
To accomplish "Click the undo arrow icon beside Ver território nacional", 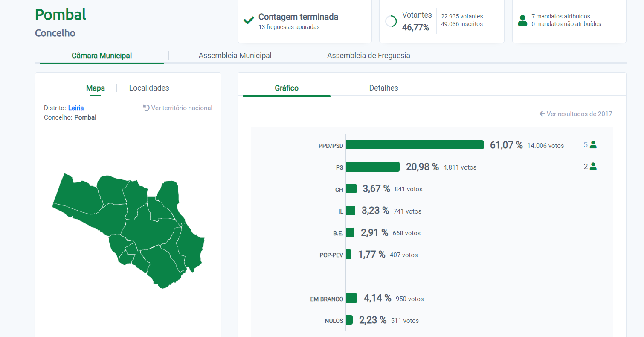I will pyautogui.click(x=146, y=108).
